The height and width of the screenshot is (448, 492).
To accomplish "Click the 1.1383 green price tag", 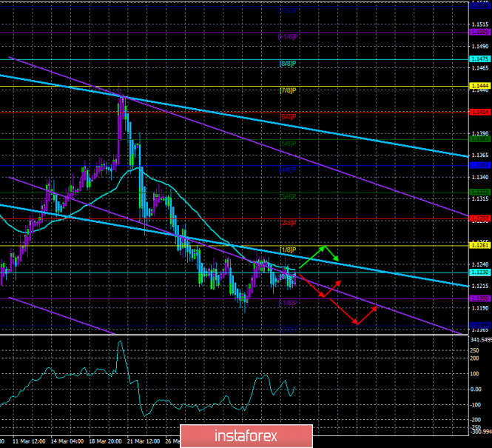I will click(x=479, y=138).
